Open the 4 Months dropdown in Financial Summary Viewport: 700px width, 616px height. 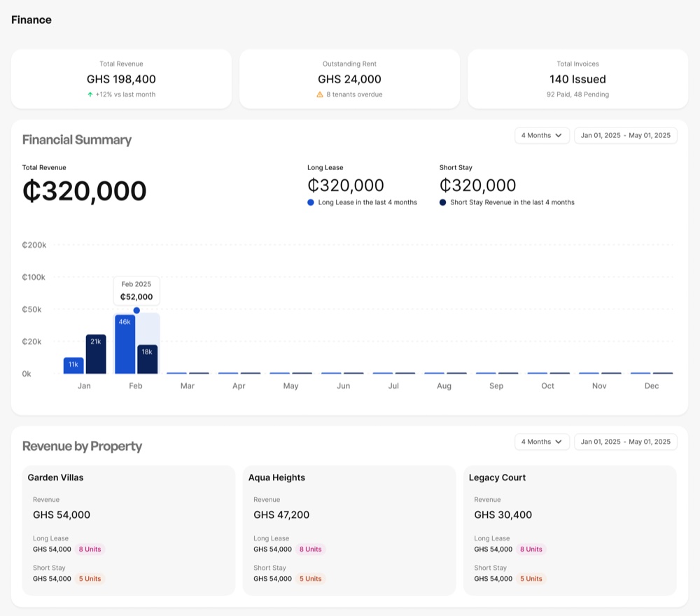[542, 135]
